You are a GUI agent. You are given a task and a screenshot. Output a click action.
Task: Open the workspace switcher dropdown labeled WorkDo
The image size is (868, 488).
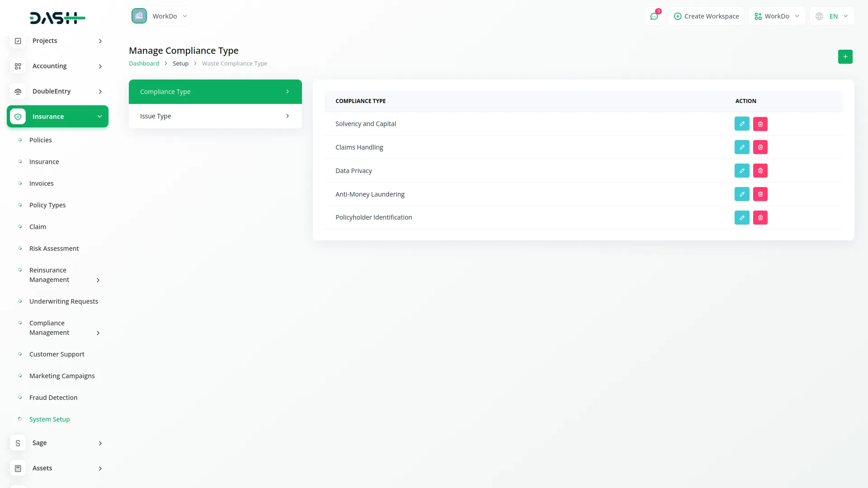(777, 16)
